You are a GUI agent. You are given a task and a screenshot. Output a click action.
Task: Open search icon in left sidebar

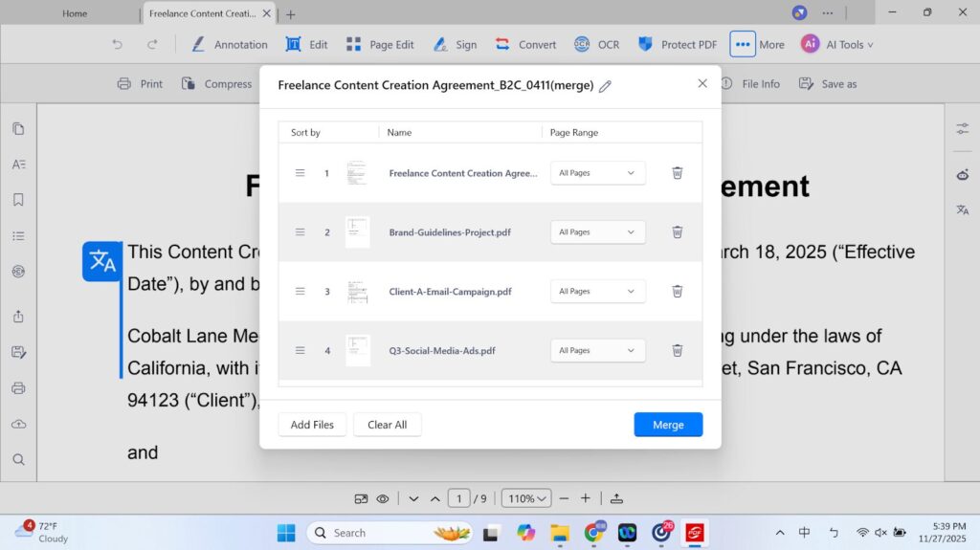click(x=18, y=459)
